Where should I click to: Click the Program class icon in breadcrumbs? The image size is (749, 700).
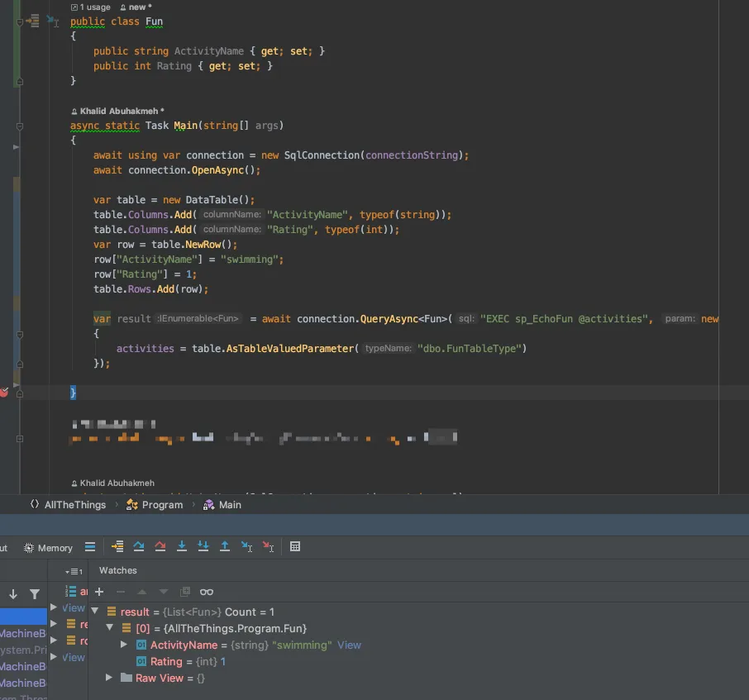[x=131, y=505]
